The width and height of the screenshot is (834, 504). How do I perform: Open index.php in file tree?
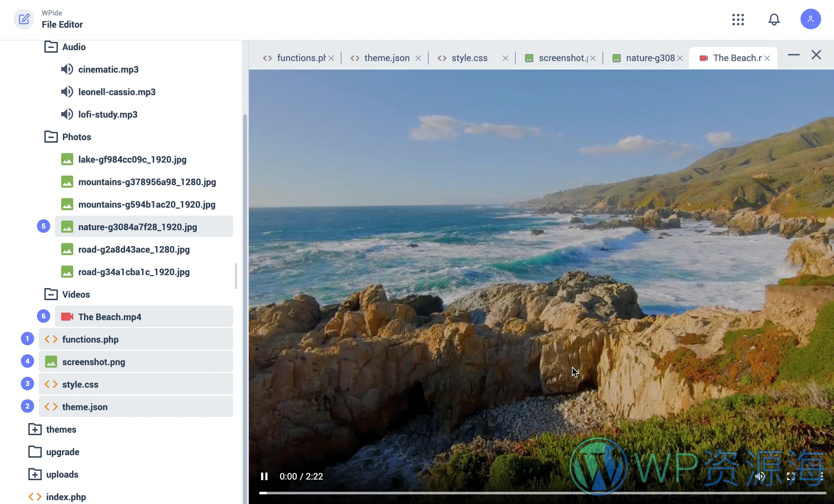(66, 497)
